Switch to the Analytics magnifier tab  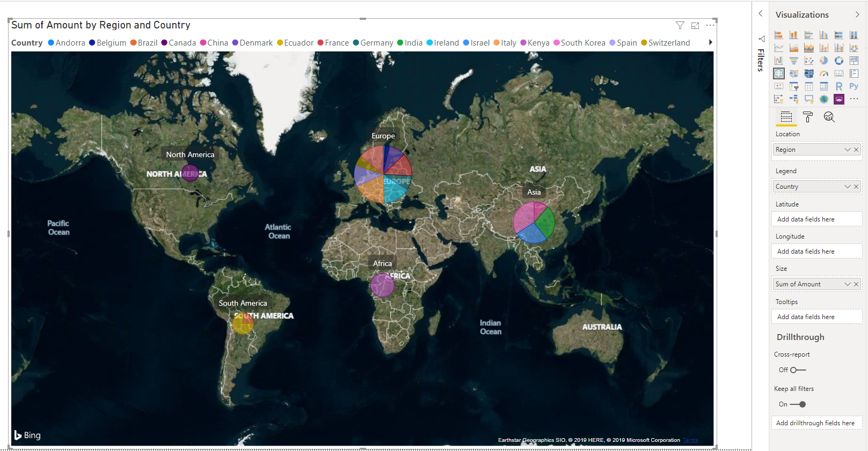pos(829,117)
